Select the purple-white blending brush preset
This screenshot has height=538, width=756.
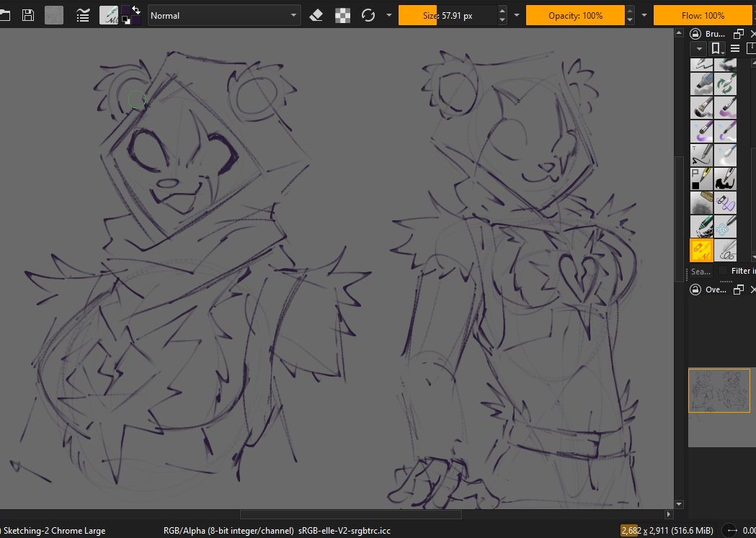click(x=725, y=131)
